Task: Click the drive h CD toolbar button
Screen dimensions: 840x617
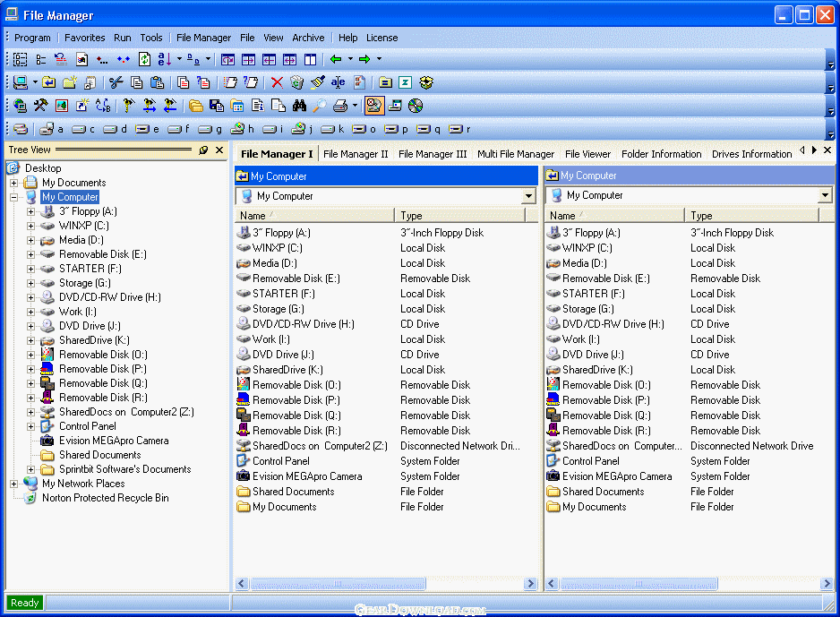Action: click(242, 129)
